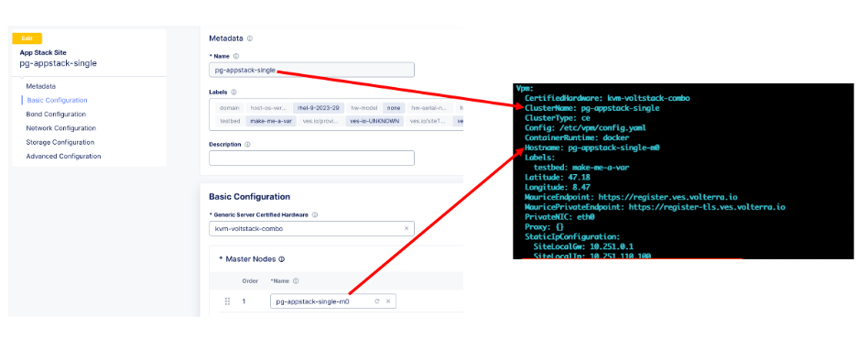Click the info icon in the Master Nodes Name column header
868x339 pixels.
tap(296, 281)
